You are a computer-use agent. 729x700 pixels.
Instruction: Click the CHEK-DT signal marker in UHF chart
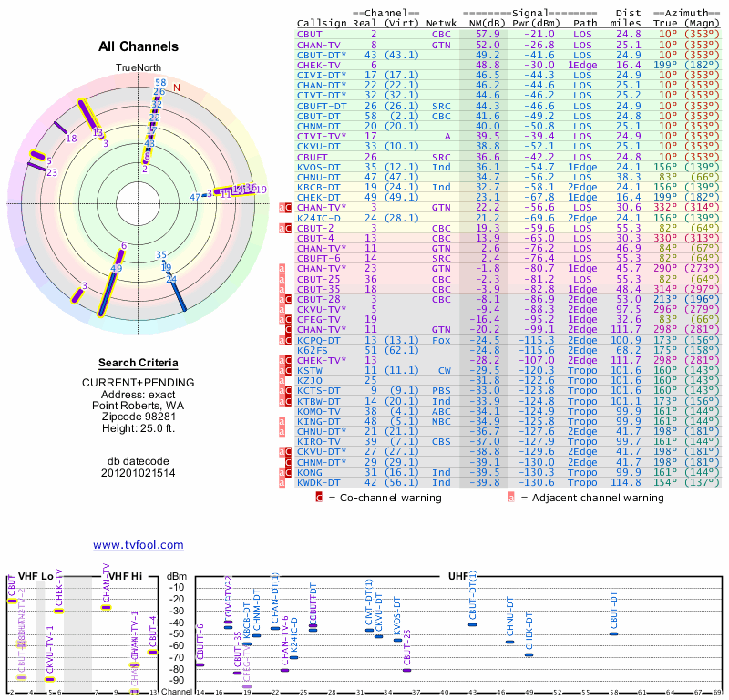click(529, 655)
